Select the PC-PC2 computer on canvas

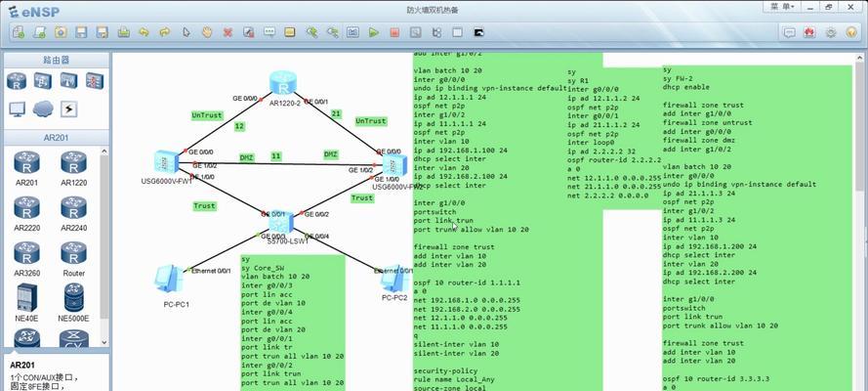click(393, 280)
